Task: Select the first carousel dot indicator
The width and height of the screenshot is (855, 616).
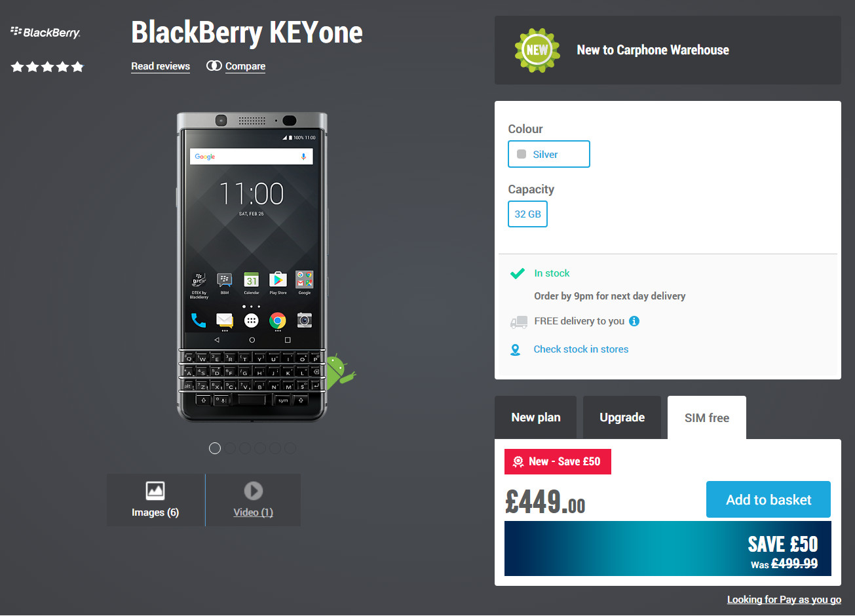Action: coord(215,448)
